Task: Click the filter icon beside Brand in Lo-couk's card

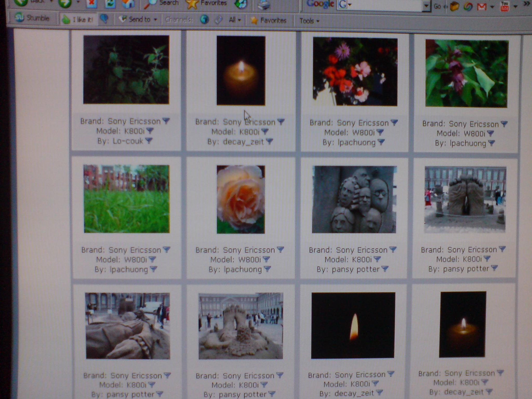Action: point(166,121)
